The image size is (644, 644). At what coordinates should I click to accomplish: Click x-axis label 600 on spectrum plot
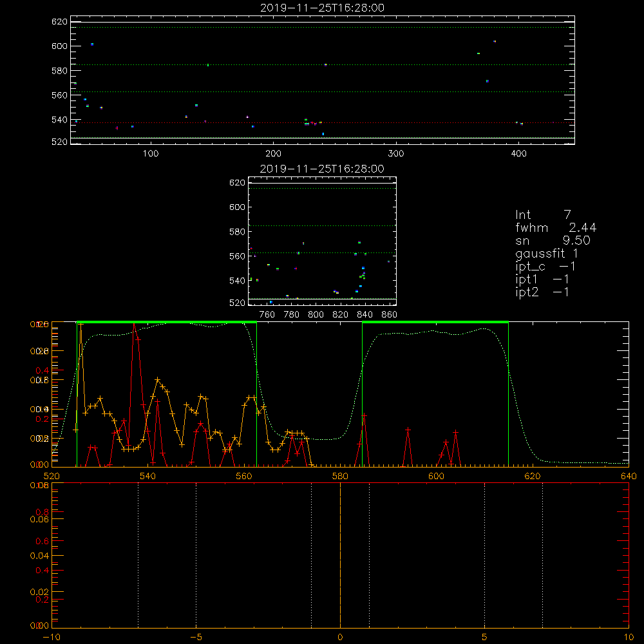436,477
